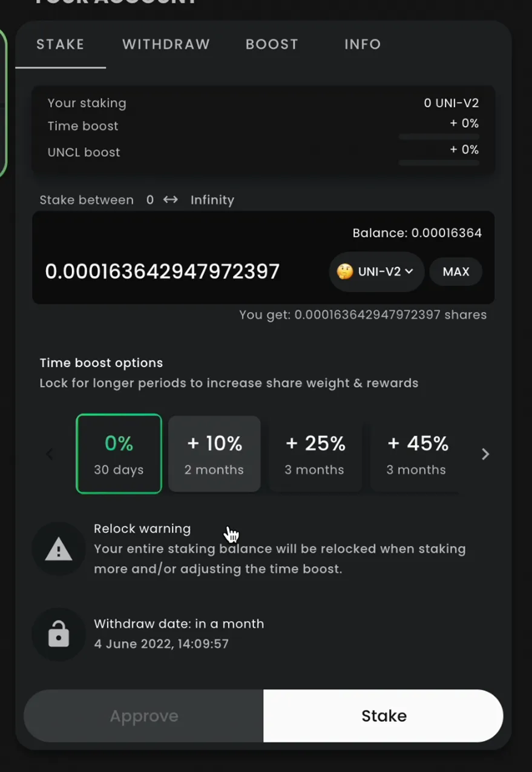Click the Time boost progress bar
532x772 pixels.
pyautogui.click(x=439, y=137)
